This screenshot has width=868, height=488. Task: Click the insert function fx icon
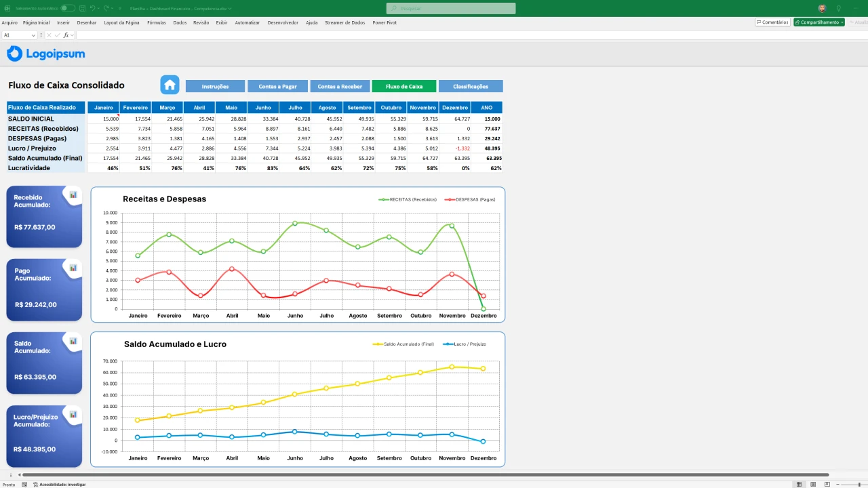(x=66, y=35)
